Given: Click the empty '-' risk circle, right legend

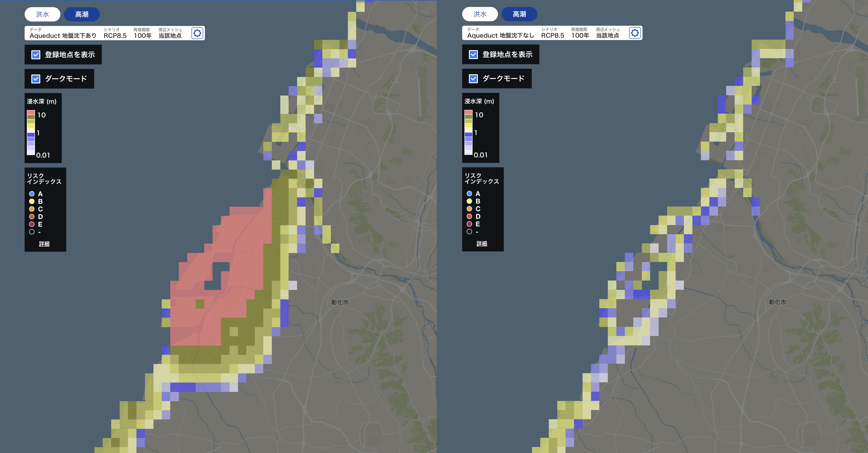Looking at the screenshot, I should [x=469, y=232].
